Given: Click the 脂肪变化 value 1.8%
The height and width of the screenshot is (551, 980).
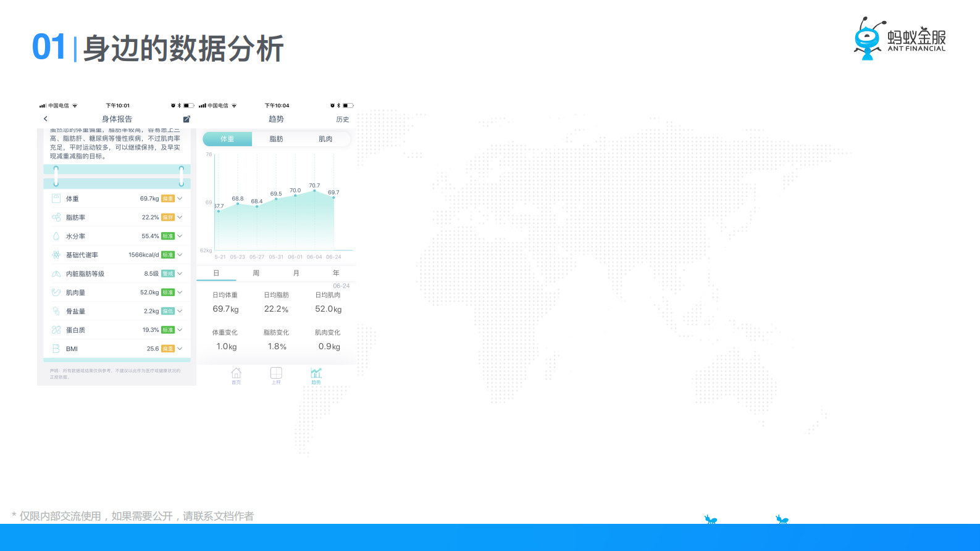Looking at the screenshot, I should [x=277, y=347].
